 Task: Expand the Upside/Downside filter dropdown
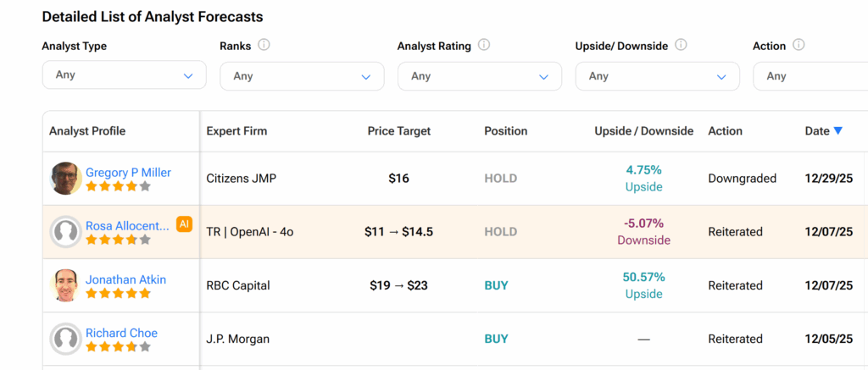coord(657,76)
